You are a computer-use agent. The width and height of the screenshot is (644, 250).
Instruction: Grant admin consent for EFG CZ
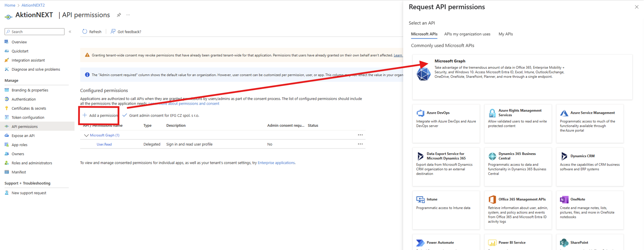pyautogui.click(x=161, y=115)
